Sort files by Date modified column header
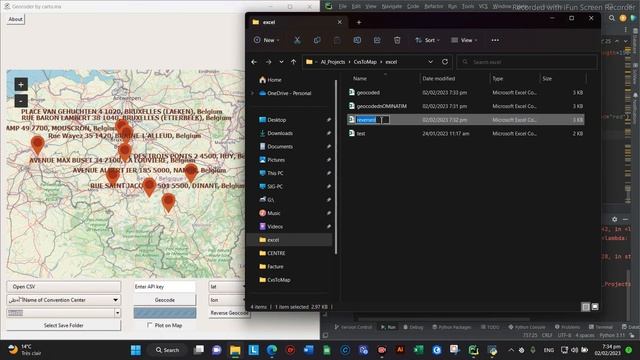Viewport: 640px width, 360px height. tap(438, 78)
